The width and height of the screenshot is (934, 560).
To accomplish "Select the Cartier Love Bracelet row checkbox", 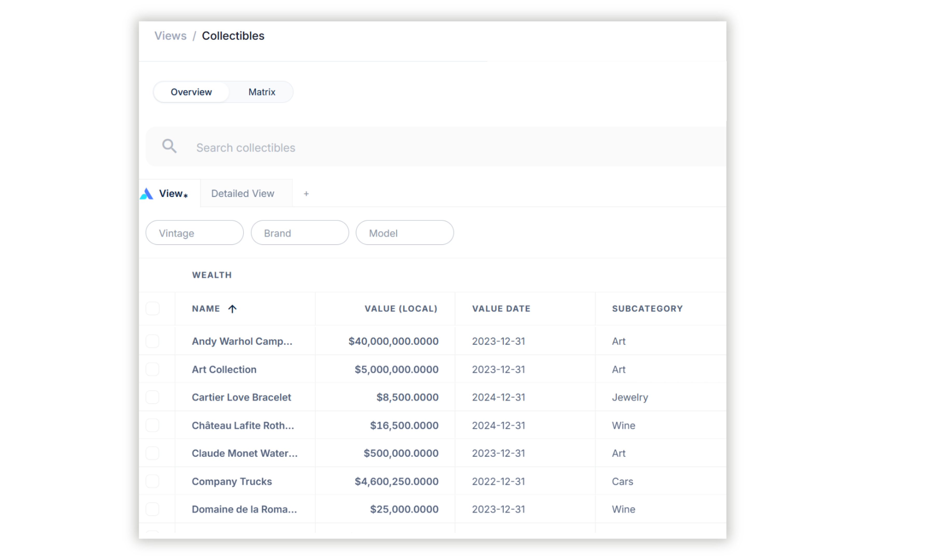I will coord(153,397).
